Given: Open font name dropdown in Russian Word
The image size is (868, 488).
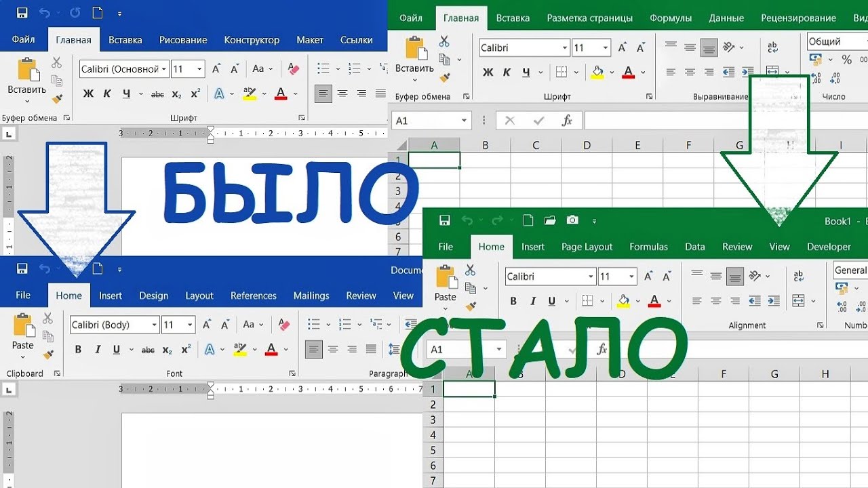Looking at the screenshot, I should 164,69.
